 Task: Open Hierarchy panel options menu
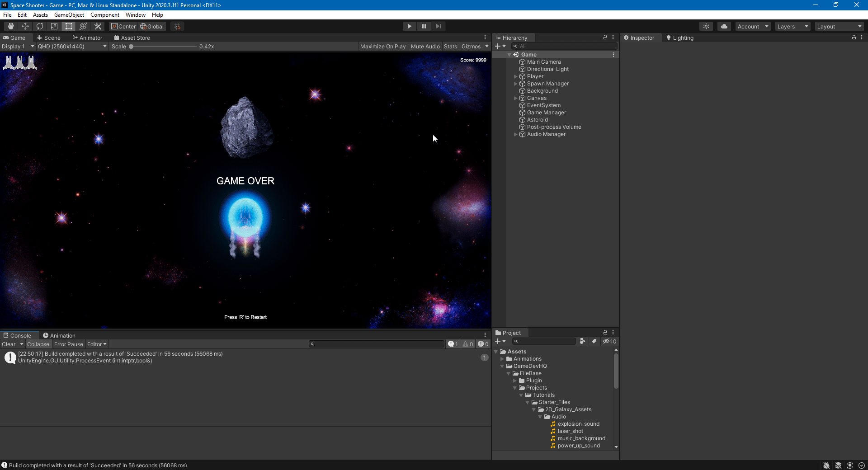(613, 37)
